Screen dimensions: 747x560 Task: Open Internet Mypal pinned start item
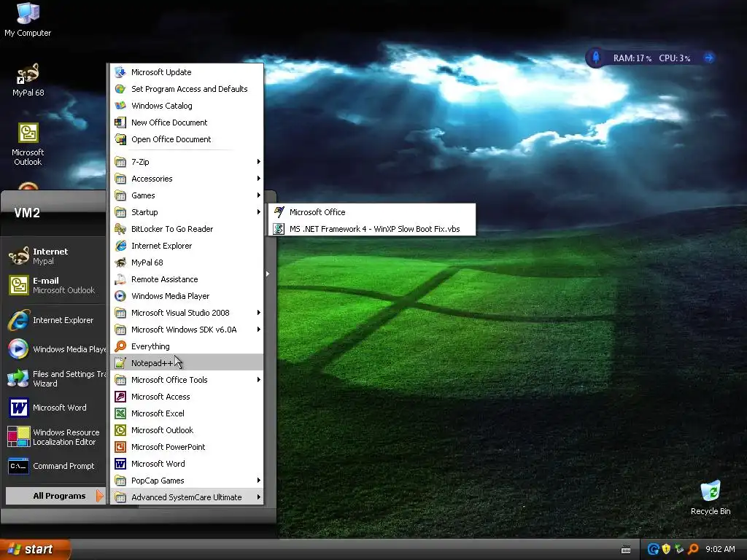[x=55, y=256]
